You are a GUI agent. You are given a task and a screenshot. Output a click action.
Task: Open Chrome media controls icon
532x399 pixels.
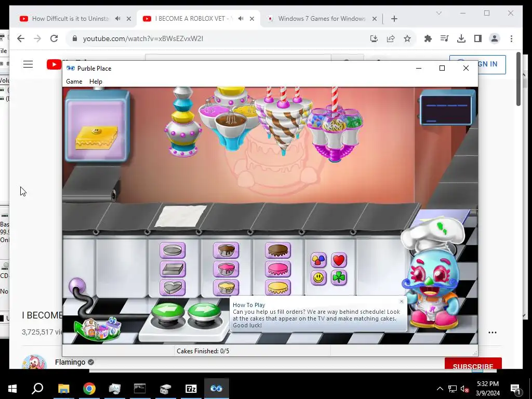(445, 38)
